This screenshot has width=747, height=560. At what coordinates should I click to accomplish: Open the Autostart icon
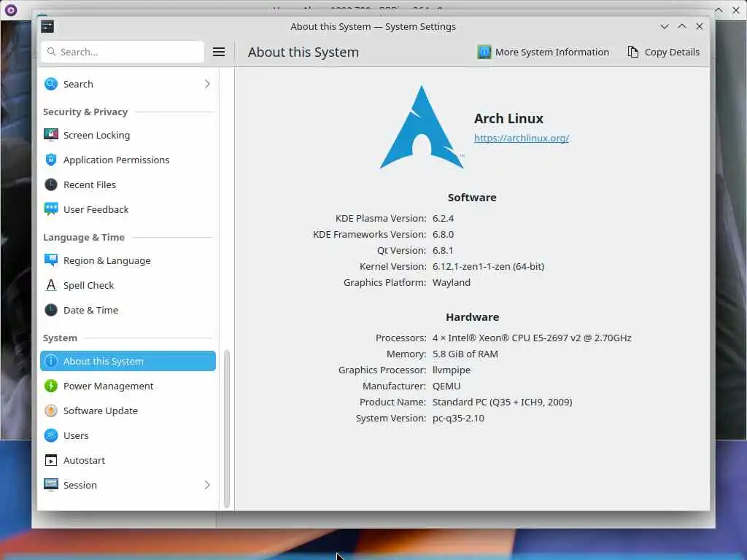click(51, 461)
